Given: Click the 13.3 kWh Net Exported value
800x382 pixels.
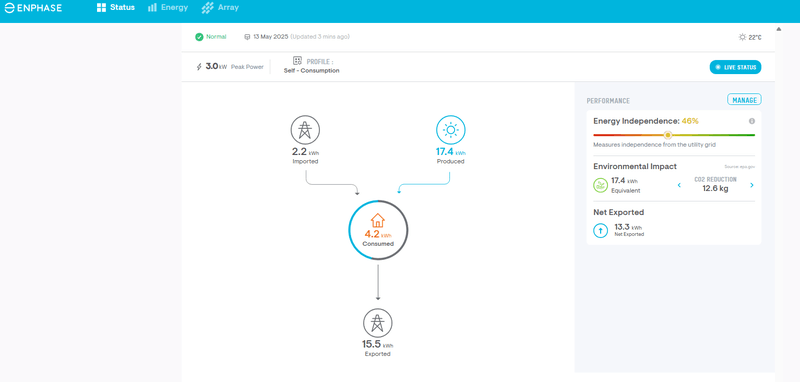Looking at the screenshot, I should (629, 227).
